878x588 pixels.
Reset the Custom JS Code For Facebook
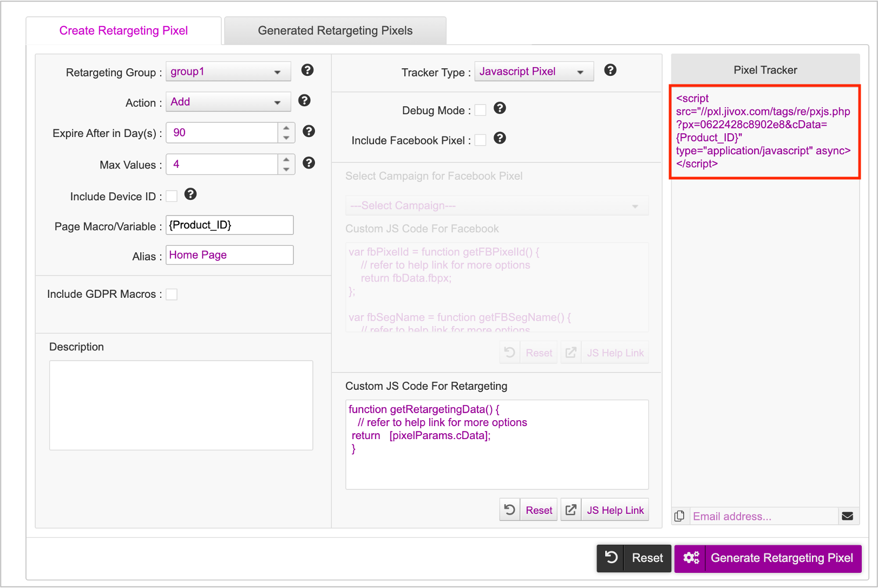click(528, 352)
